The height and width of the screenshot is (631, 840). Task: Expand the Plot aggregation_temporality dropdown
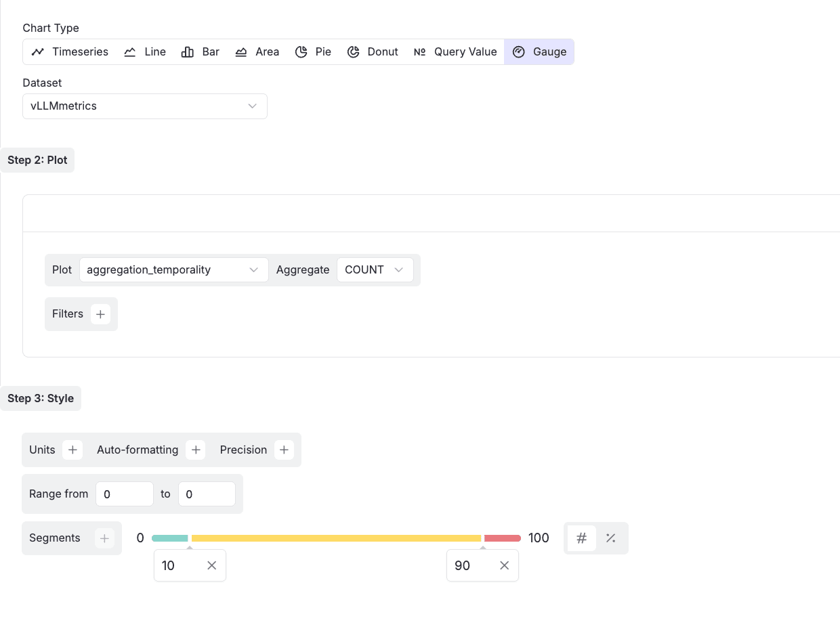tap(173, 270)
